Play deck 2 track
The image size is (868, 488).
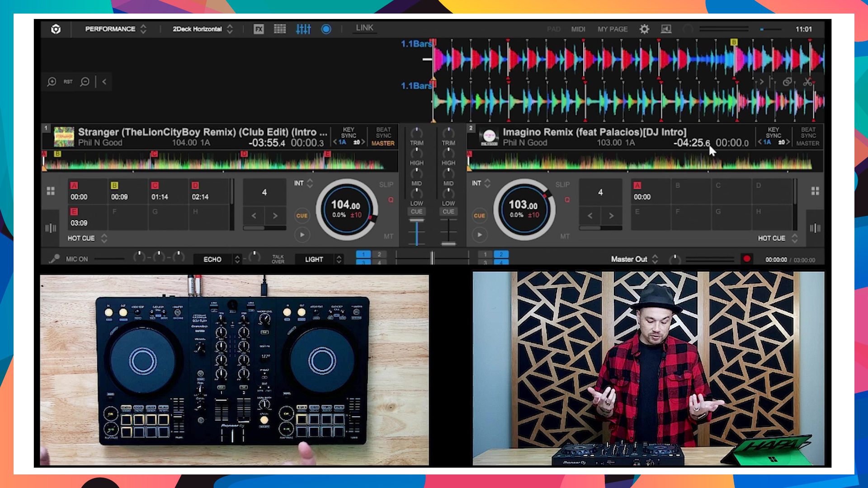tap(480, 235)
